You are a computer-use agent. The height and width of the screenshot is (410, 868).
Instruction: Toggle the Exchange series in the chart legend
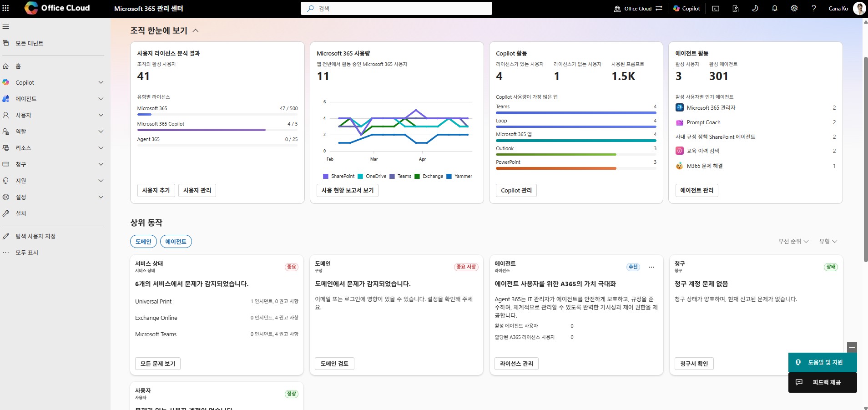click(429, 176)
